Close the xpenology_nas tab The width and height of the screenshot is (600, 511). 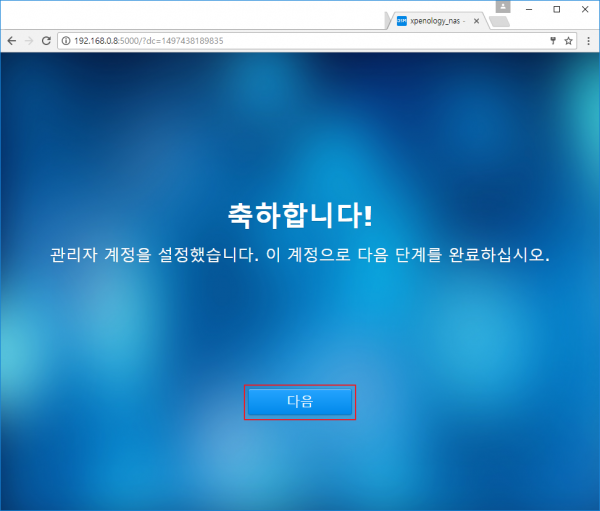(477, 20)
